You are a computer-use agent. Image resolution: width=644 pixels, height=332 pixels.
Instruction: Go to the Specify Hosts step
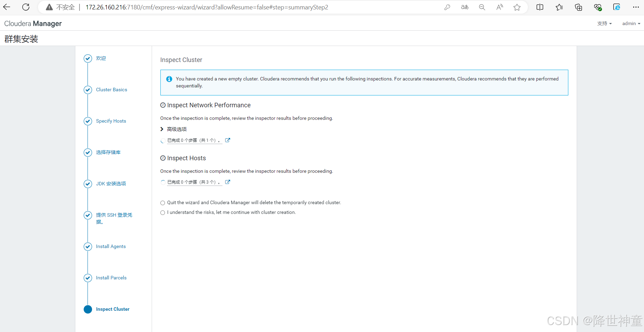tap(111, 121)
